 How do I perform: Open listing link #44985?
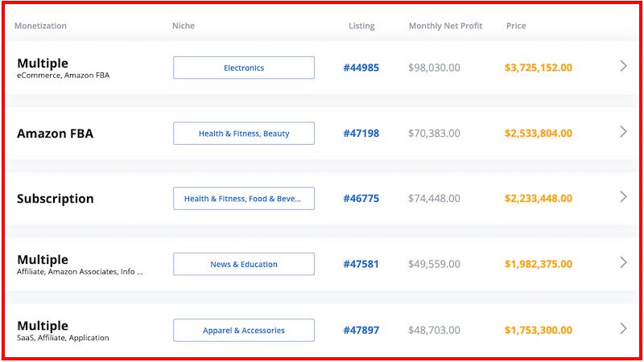[x=361, y=68]
